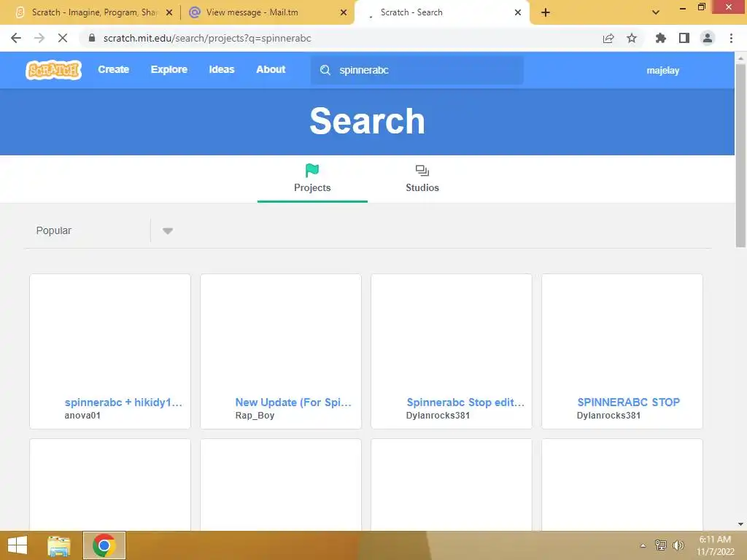Bookmark this page with star
The image size is (747, 560).
(x=632, y=38)
